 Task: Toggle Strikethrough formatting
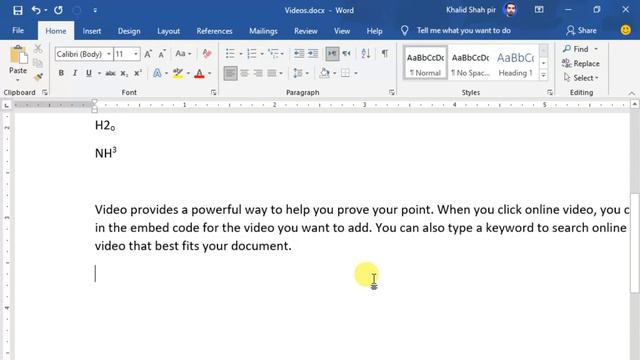(110, 73)
